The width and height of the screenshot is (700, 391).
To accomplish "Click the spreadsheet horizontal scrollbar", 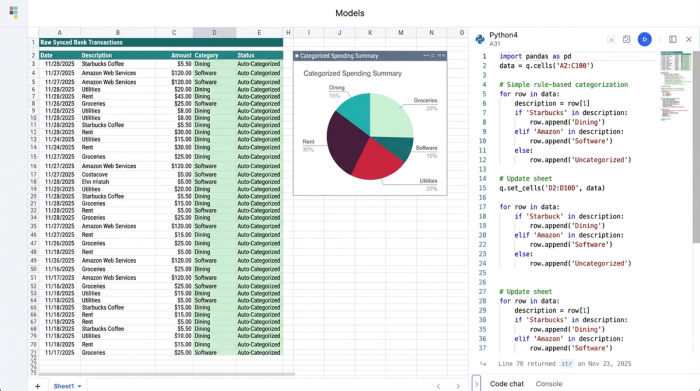I will 167,374.
